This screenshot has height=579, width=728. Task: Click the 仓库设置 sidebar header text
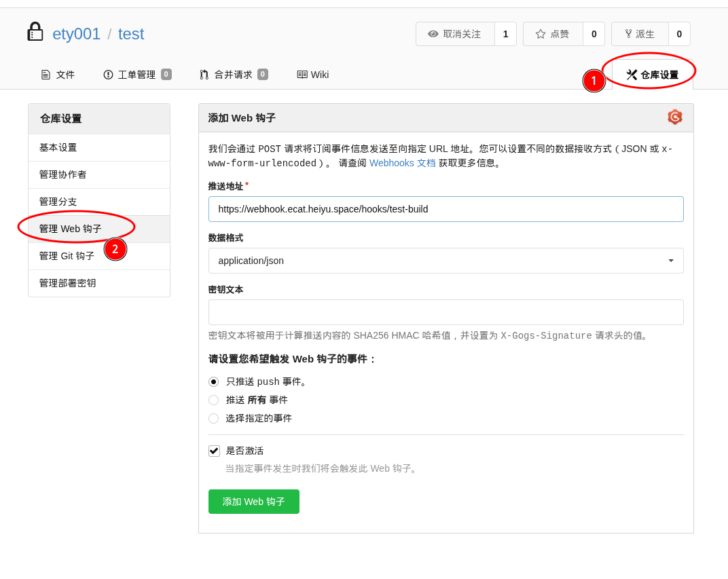click(x=61, y=119)
